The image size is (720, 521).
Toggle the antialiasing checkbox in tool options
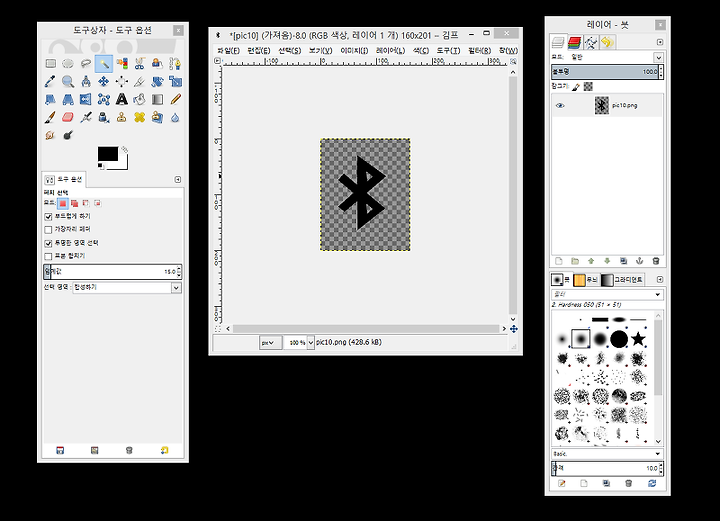pyautogui.click(x=48, y=216)
